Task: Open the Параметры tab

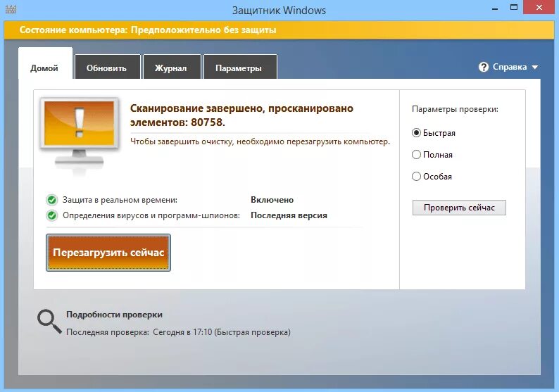Action: (x=239, y=67)
